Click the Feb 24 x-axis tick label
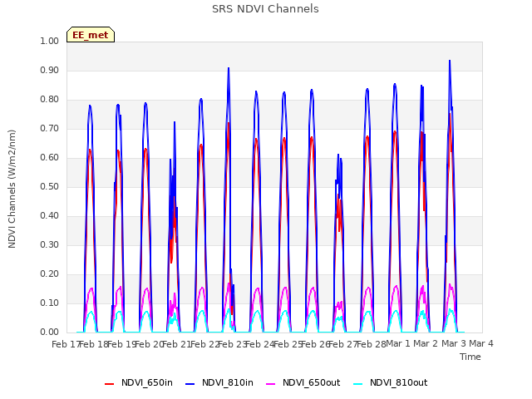532x399 pixels. coord(259,344)
